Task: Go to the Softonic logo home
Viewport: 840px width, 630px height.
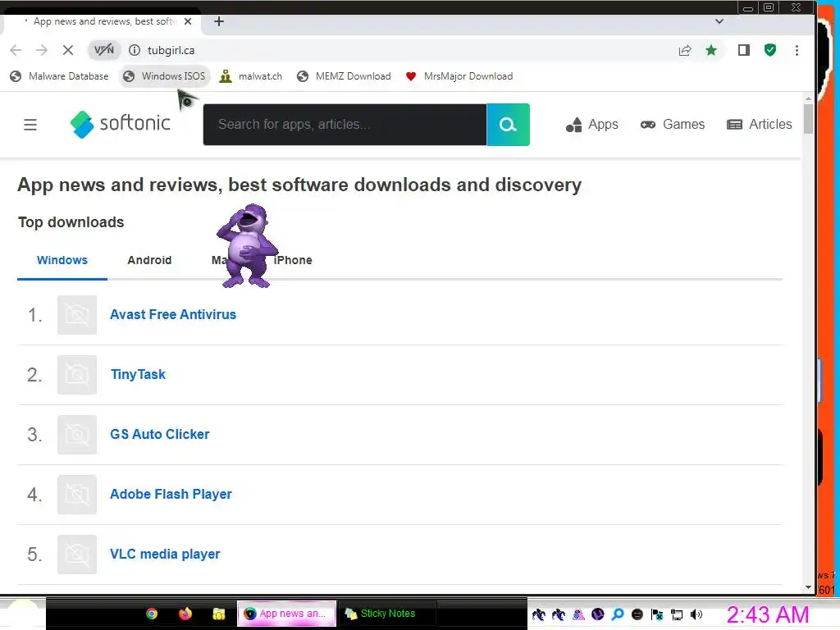Action: click(x=120, y=124)
